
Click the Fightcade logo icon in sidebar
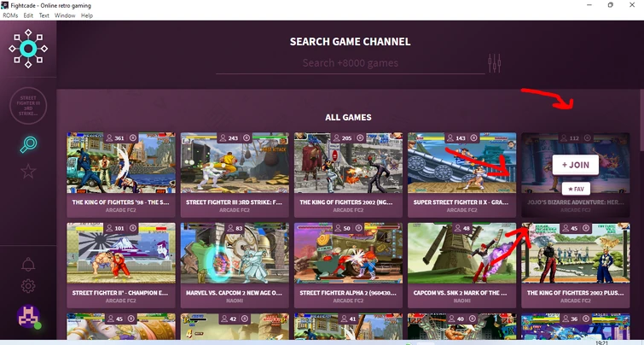pos(28,49)
